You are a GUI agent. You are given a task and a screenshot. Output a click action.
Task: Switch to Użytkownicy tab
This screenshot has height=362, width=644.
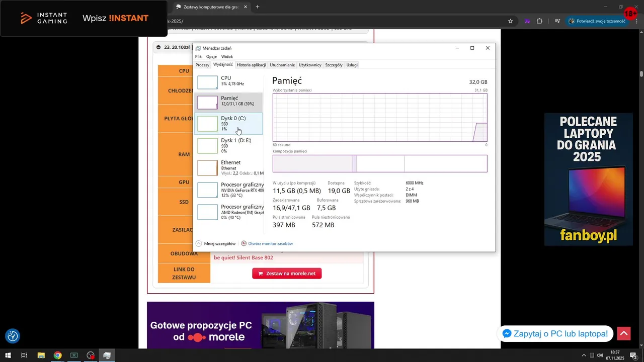pos(310,65)
